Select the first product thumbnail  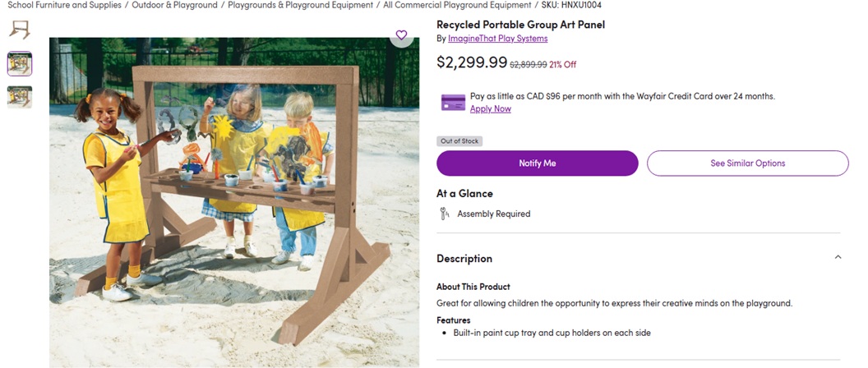19,30
